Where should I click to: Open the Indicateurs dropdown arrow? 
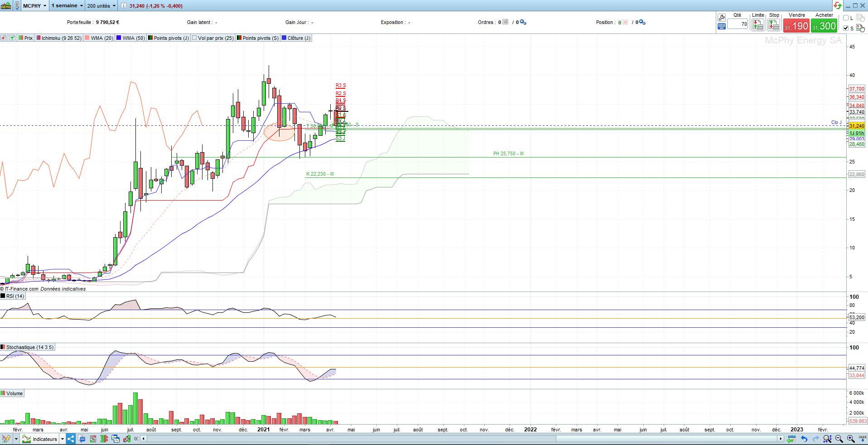63,439
